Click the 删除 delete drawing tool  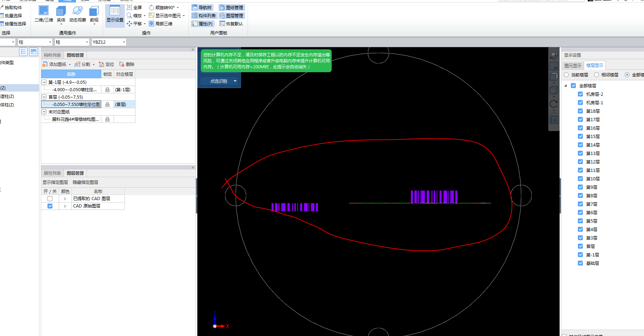(127, 64)
